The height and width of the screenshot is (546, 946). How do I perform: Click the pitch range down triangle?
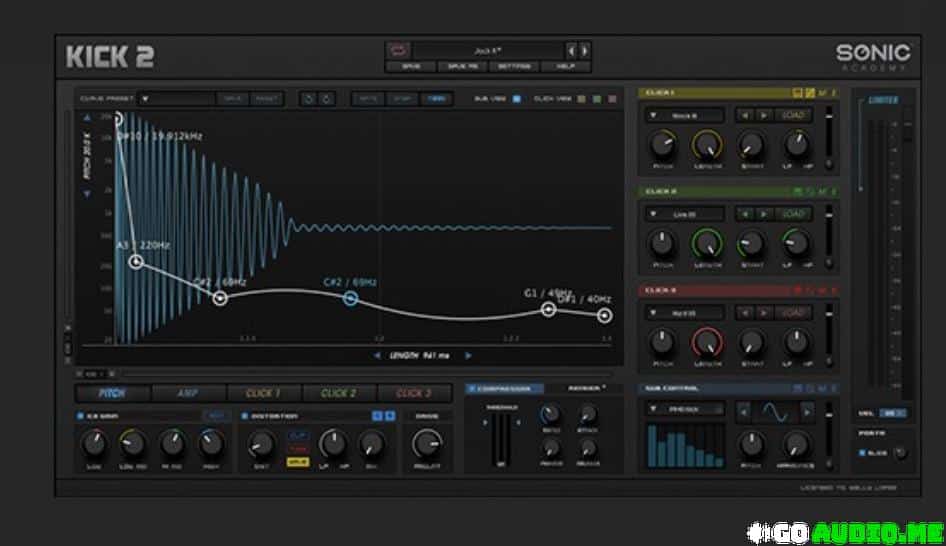tap(87, 194)
